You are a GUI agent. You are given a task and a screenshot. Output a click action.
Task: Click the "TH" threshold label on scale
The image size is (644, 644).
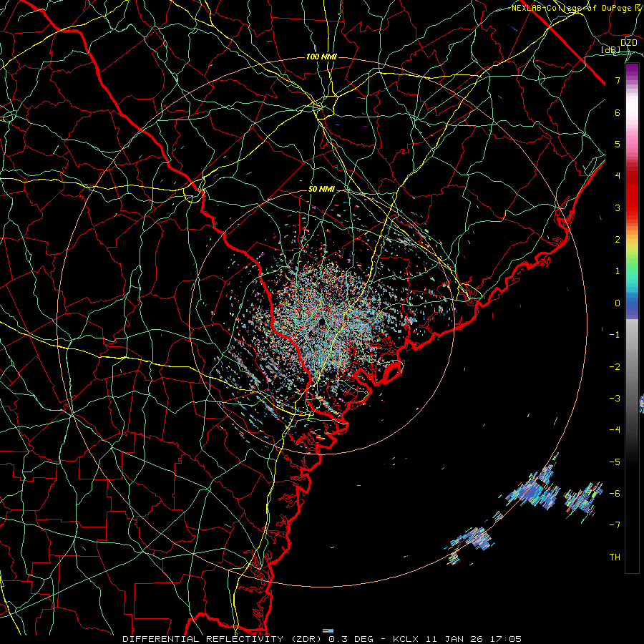615,557
